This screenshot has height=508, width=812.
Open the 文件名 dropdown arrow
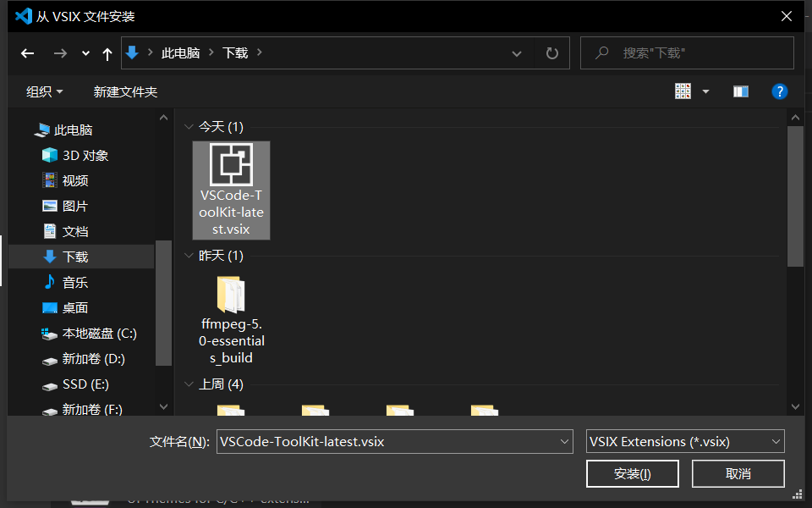pyautogui.click(x=564, y=442)
